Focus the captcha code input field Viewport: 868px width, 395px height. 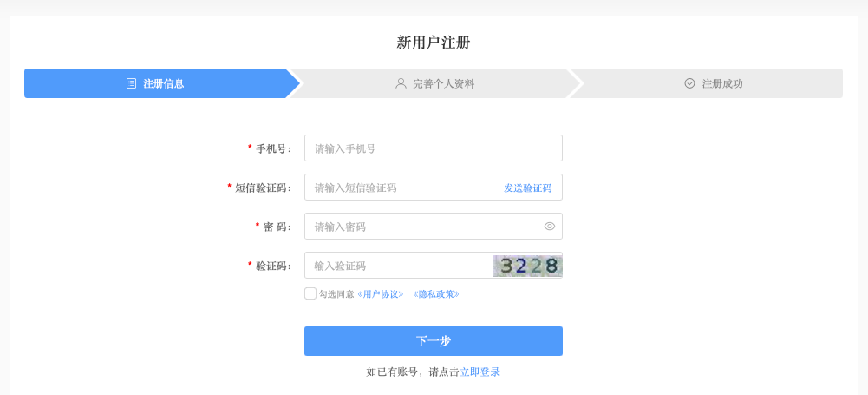point(399,266)
